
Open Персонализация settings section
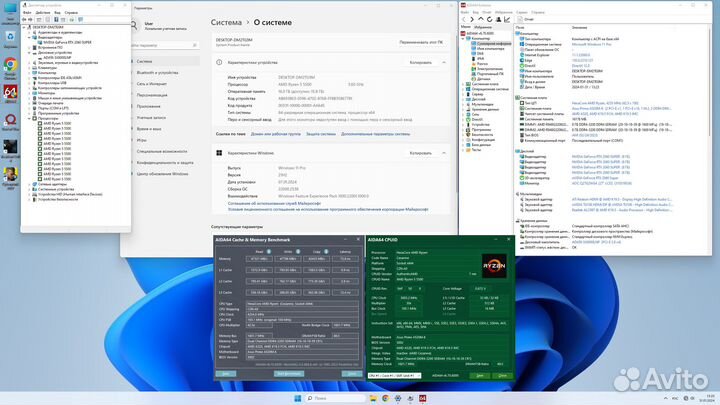[152, 95]
